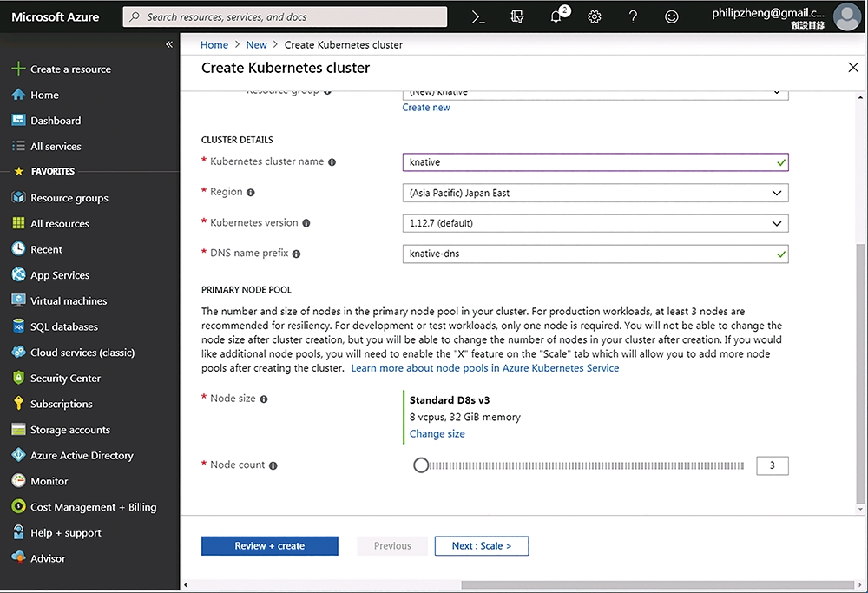Open Learn more about node pools link

pyautogui.click(x=485, y=368)
